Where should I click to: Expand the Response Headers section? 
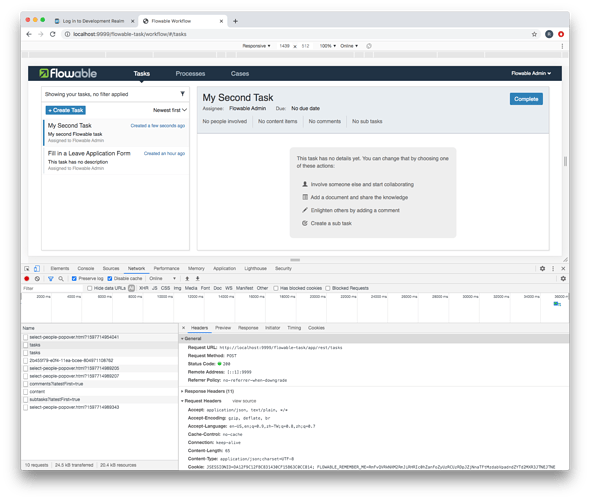pyautogui.click(x=208, y=391)
